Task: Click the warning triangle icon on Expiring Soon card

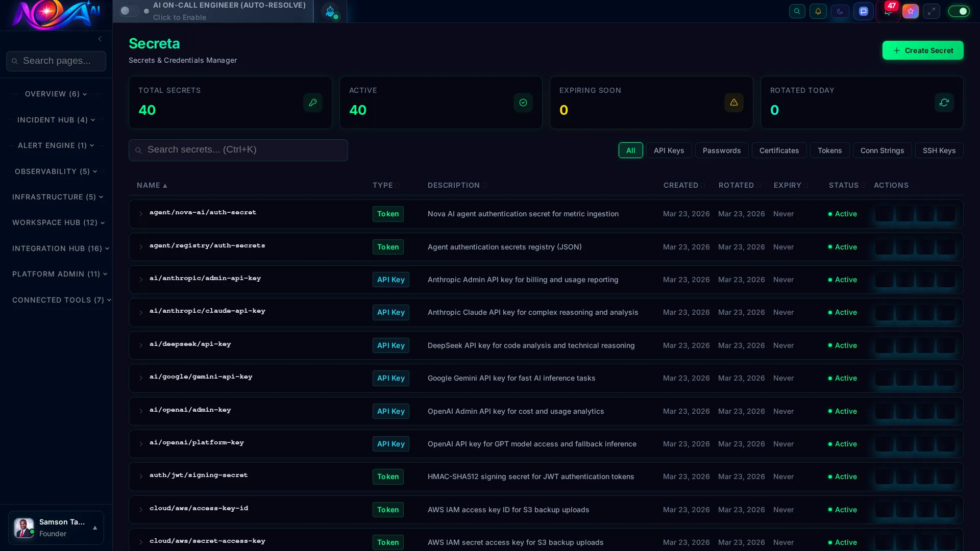Action: click(733, 103)
